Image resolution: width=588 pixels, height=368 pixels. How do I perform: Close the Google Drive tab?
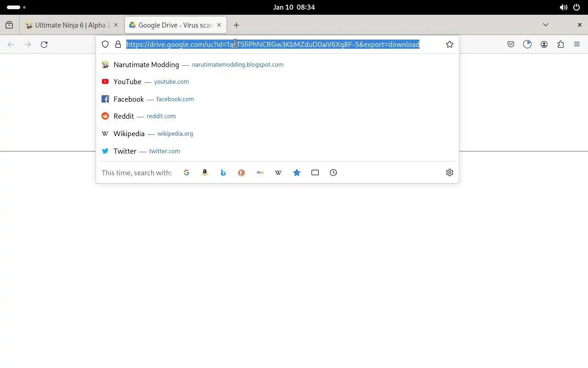(x=219, y=25)
